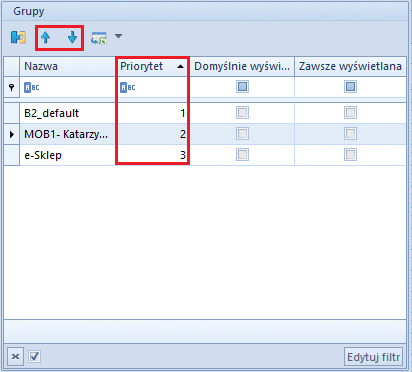Click ABC filter icon in Priorytet column

point(128,88)
